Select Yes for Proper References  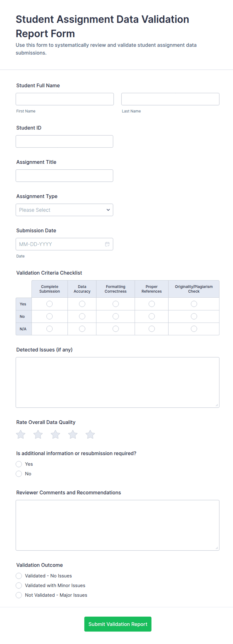click(x=152, y=304)
